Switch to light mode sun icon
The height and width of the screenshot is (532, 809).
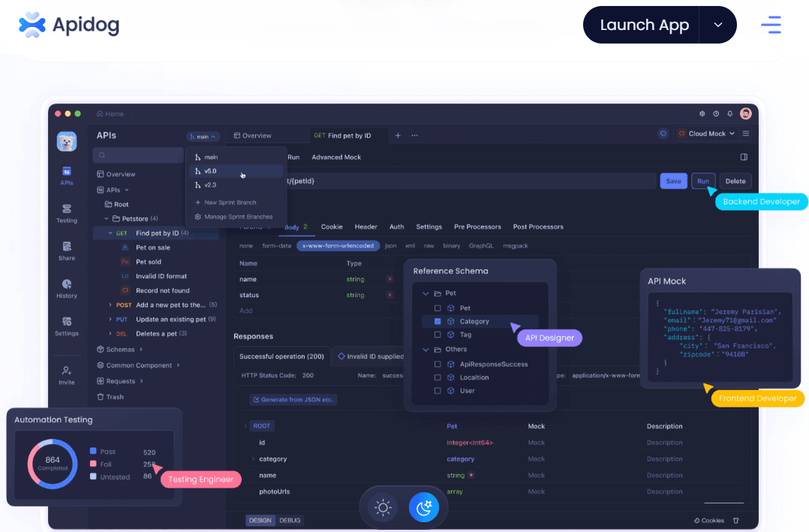pyautogui.click(x=383, y=508)
